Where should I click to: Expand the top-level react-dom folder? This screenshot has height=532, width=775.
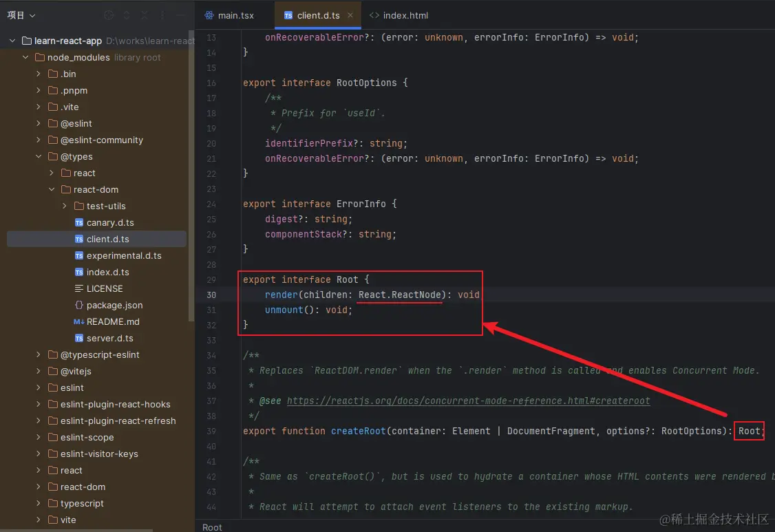38,487
